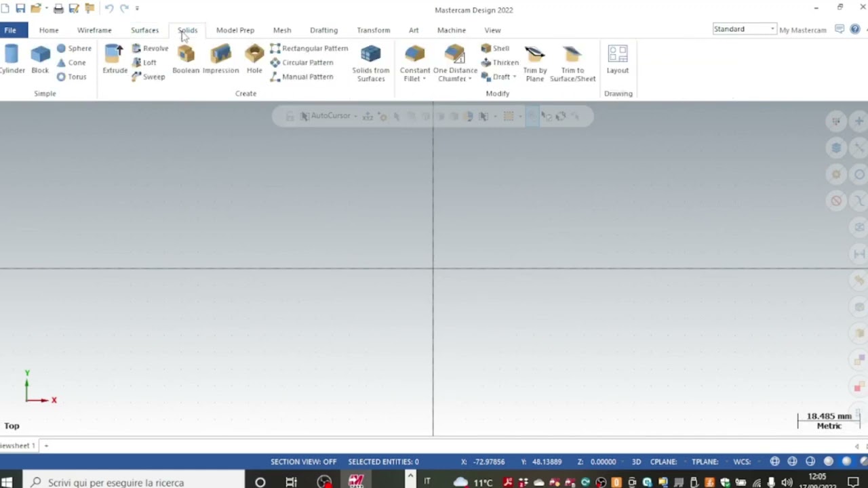Image resolution: width=868 pixels, height=488 pixels.
Task: Select the Block primitive tool
Action: pyautogui.click(x=40, y=60)
